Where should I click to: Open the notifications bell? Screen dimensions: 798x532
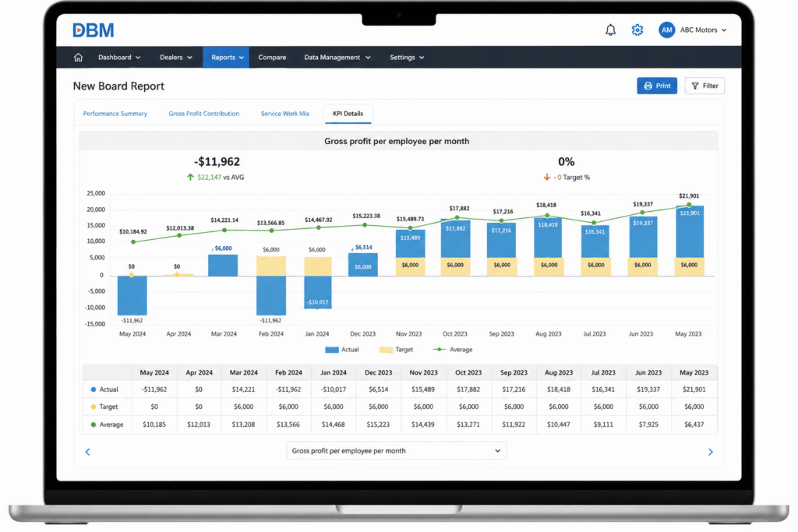(610, 30)
